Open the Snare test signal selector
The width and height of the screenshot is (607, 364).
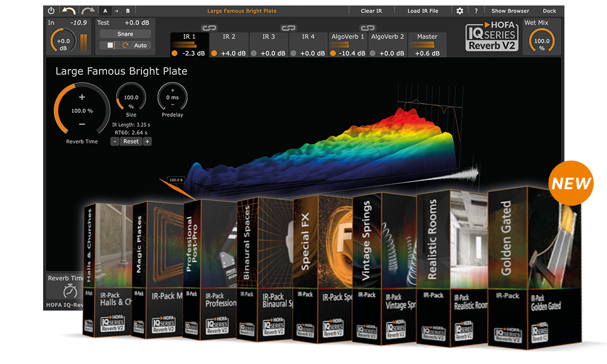(x=125, y=34)
